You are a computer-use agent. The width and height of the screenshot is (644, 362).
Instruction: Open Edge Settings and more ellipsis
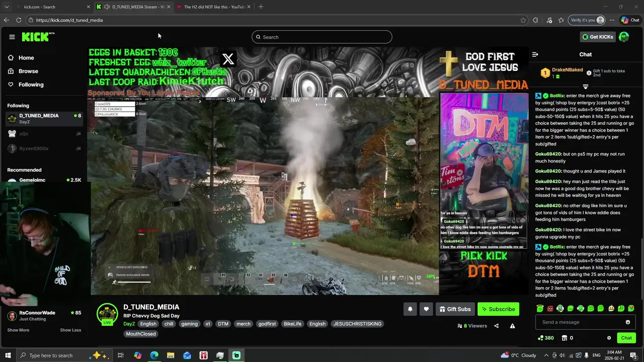(x=612, y=20)
